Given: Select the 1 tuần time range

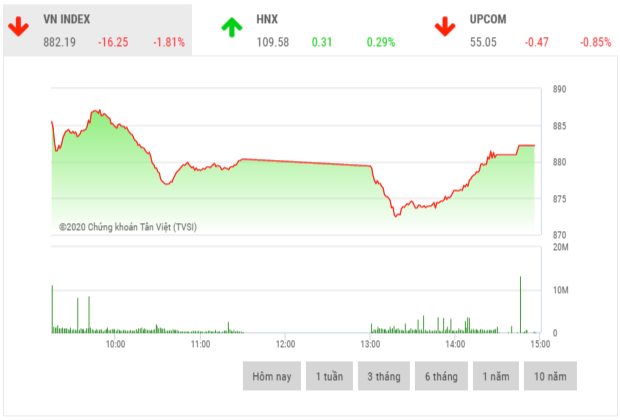Looking at the screenshot, I should (331, 376).
